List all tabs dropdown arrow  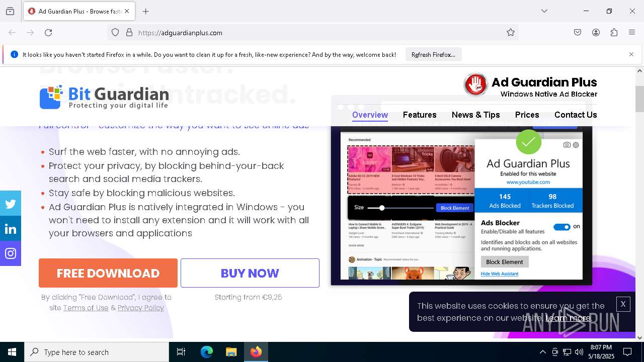tap(544, 11)
